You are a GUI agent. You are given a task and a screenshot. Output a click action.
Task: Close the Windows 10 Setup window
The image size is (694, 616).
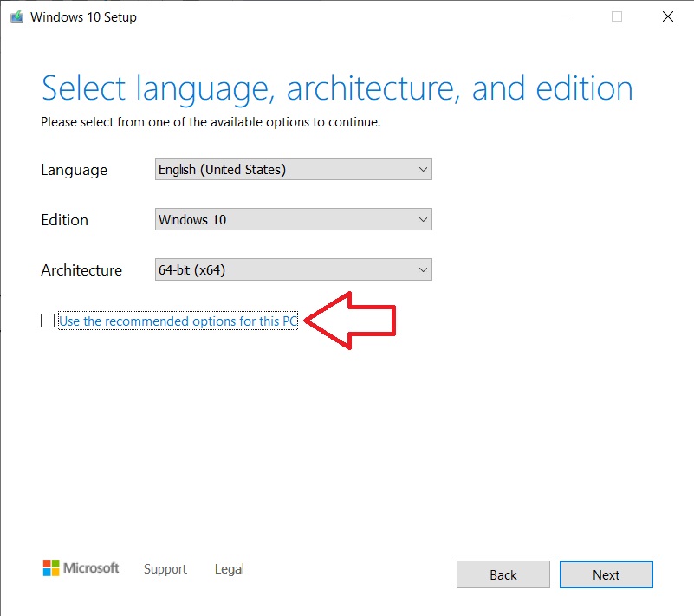point(667,16)
